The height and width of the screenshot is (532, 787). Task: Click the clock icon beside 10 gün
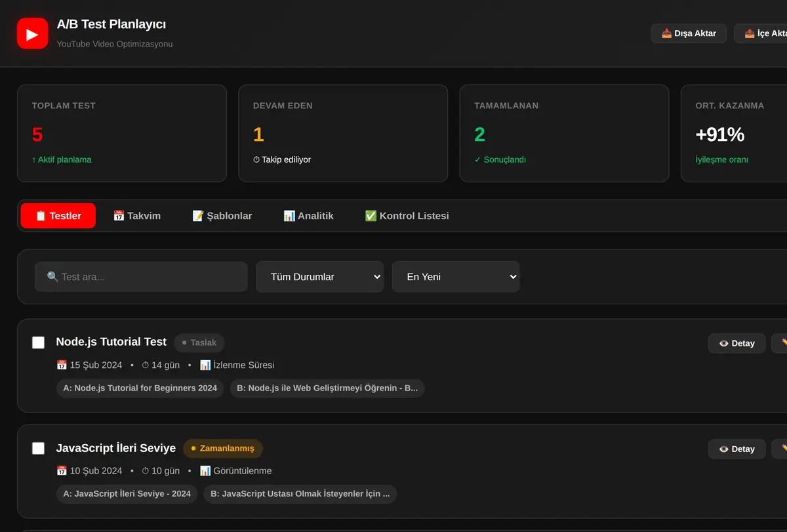[x=146, y=471]
